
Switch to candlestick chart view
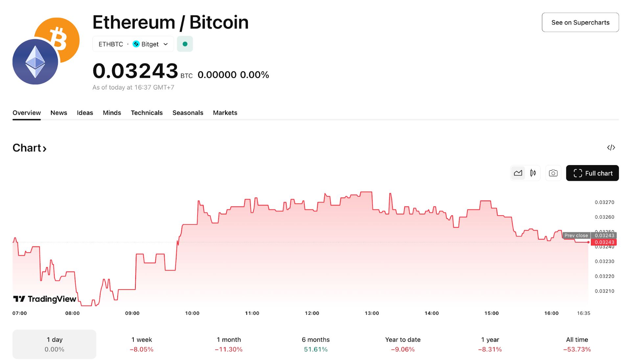pos(533,173)
